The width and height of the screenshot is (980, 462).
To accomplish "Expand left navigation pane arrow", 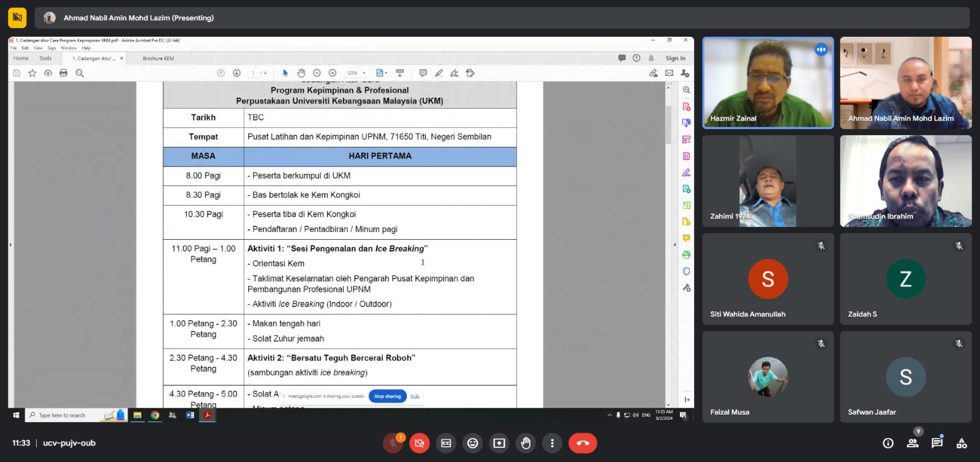I will tap(10, 245).
